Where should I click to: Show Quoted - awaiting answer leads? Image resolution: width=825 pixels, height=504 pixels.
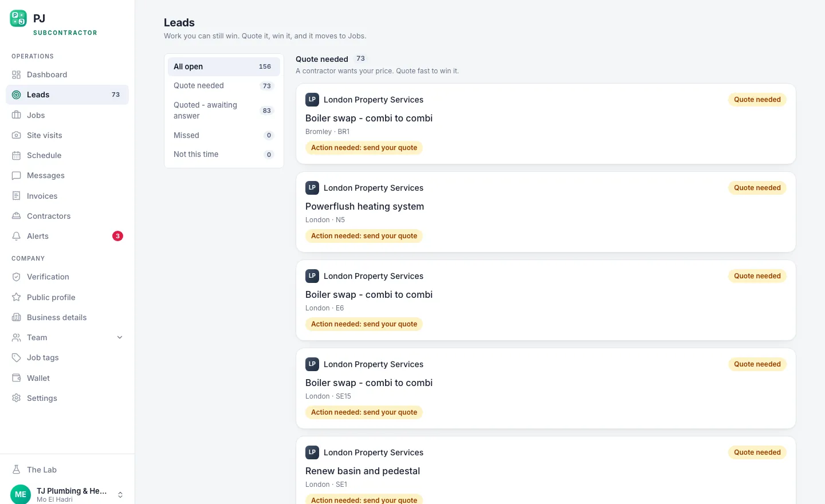[x=223, y=111]
